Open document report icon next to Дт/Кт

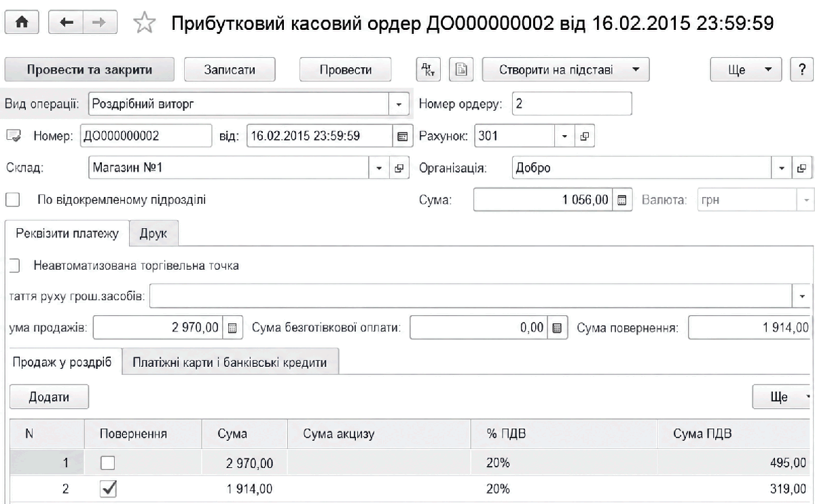tap(460, 69)
